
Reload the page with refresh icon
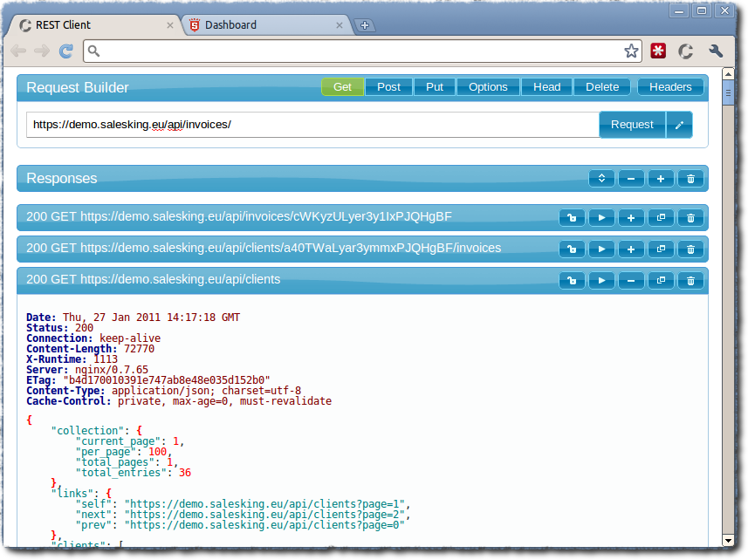(65, 51)
